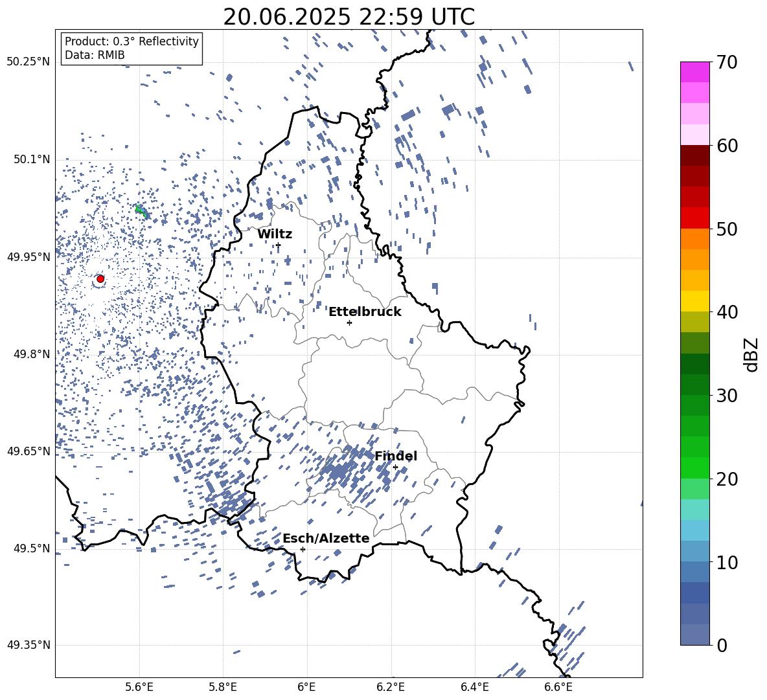Viewport: 767px width, 700px height.
Task: Click the 30 value on colorbar
Action: point(727,396)
